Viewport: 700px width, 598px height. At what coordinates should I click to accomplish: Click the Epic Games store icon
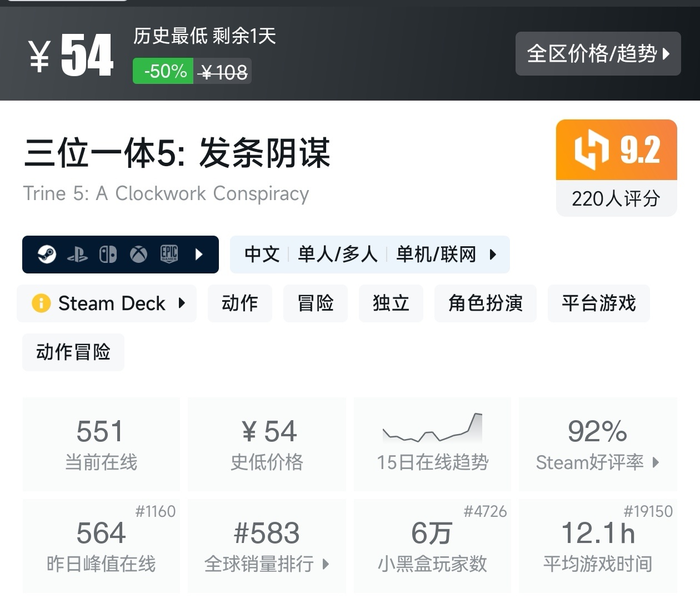click(x=169, y=254)
